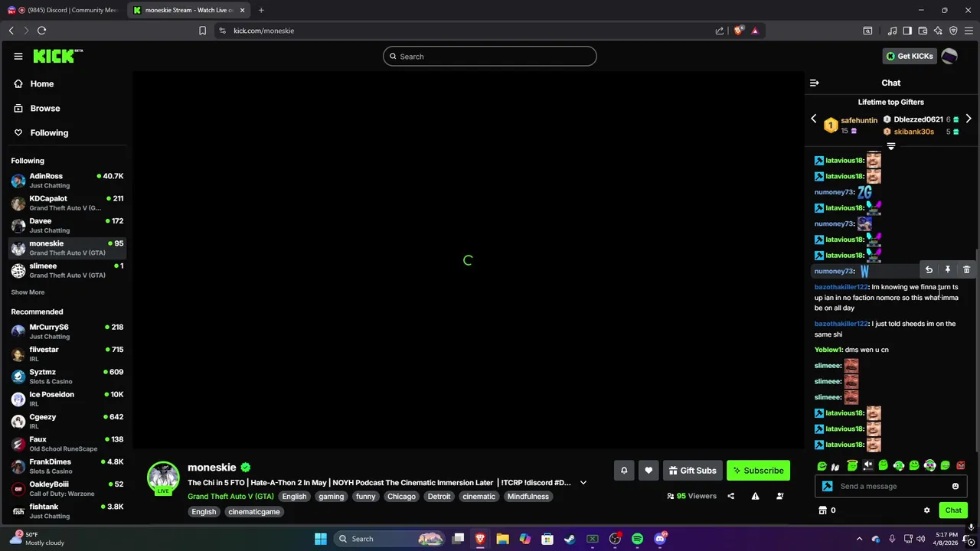
Task: Open the chat settings gear
Action: tap(926, 510)
